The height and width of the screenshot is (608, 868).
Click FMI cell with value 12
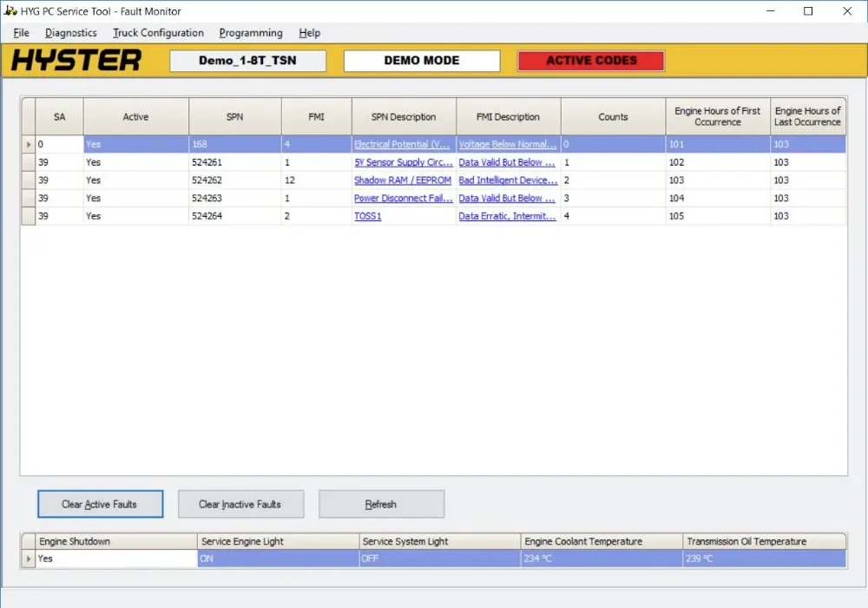(317, 180)
